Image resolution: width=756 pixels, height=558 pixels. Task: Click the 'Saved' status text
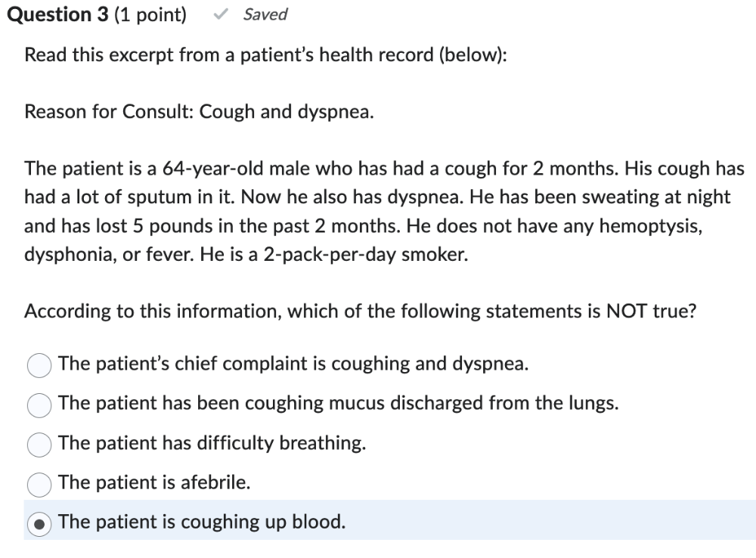pos(265,15)
